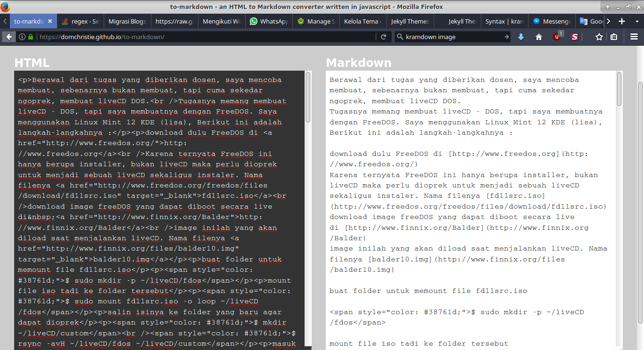
Task: Open the uBlock Origin extension icon
Action: pos(557,36)
